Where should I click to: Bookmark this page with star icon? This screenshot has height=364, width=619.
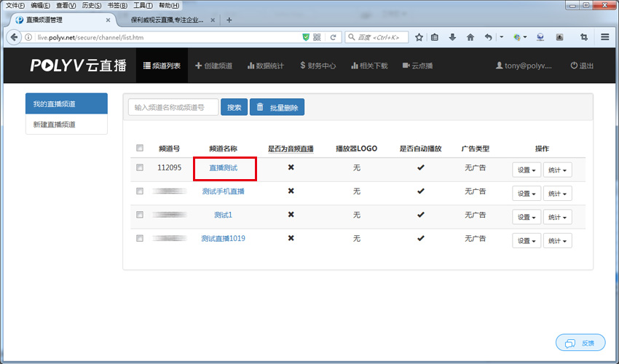[419, 37]
